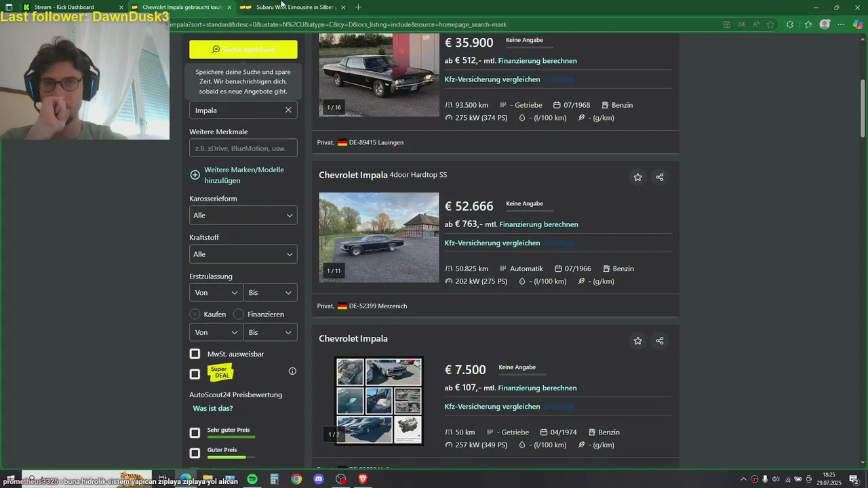This screenshot has height=488, width=868.
Task: Click the browser address bar URL
Action: click(339, 24)
